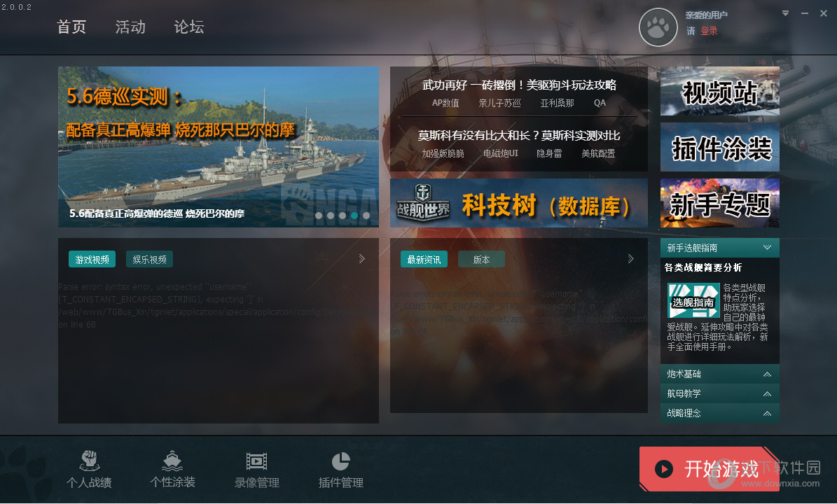Expand the 航母教学 section

pyautogui.click(x=767, y=394)
